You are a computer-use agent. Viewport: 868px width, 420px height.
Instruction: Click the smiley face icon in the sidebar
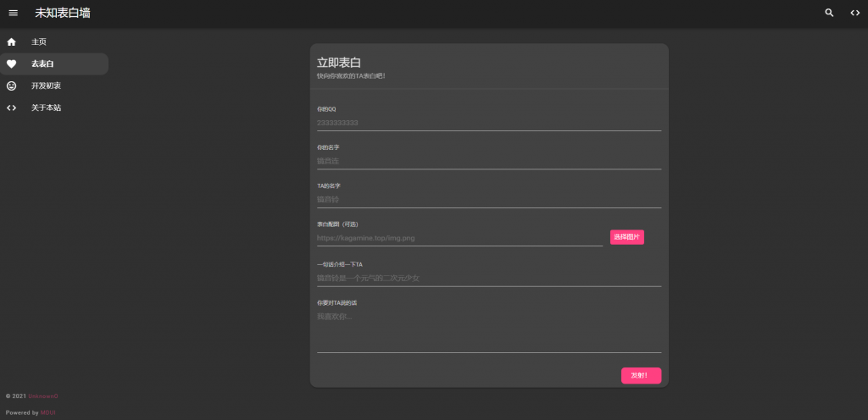click(12, 86)
